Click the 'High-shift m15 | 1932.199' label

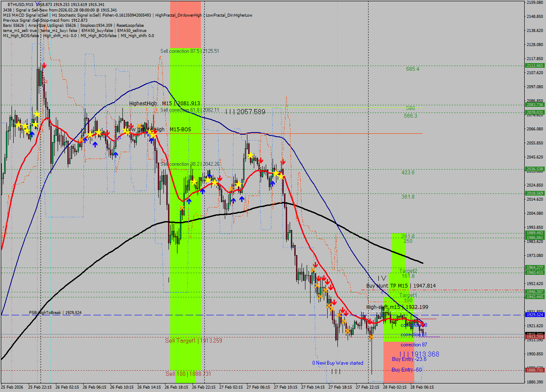[397, 307]
